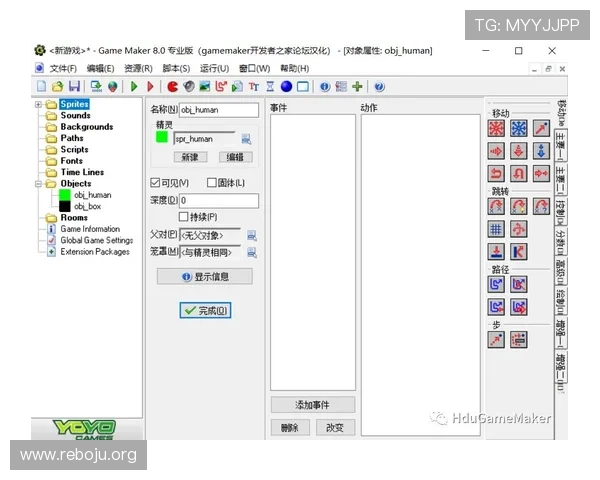Click the 添加事件 button

coord(313,405)
